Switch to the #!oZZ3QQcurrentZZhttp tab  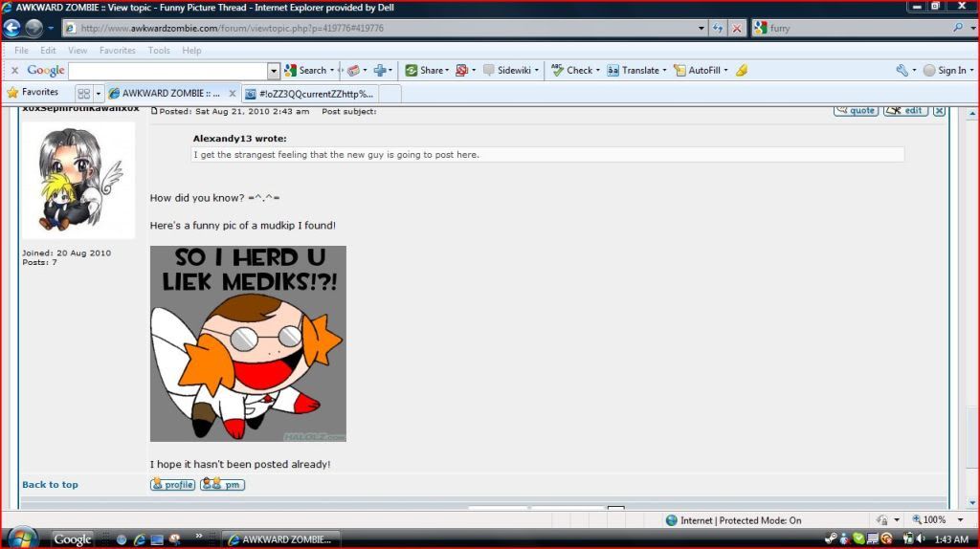coord(310,94)
